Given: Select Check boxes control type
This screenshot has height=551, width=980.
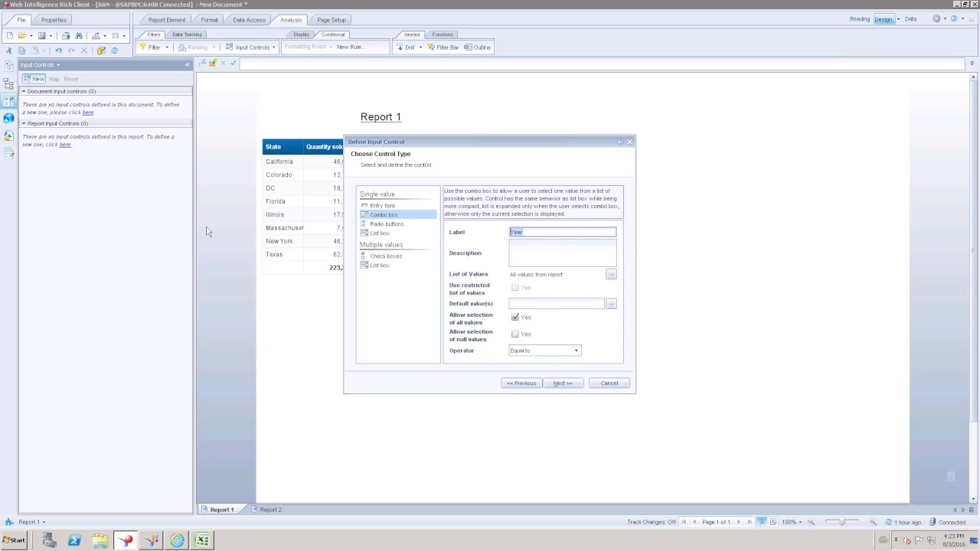Looking at the screenshot, I should pos(386,256).
